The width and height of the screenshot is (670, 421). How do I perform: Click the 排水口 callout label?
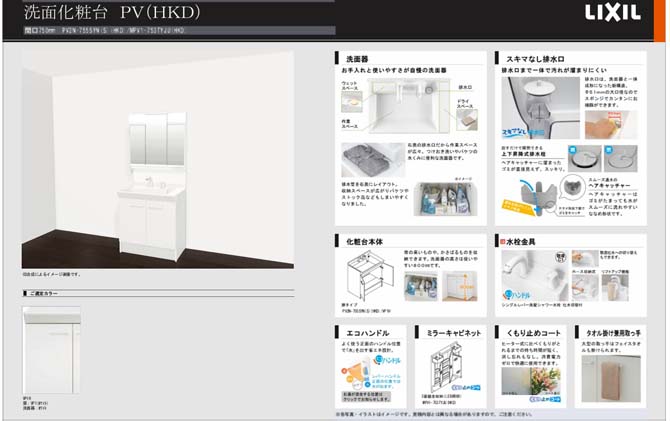click(x=465, y=87)
